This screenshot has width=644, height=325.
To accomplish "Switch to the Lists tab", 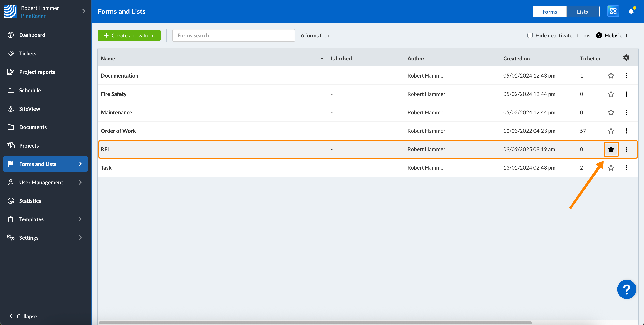I will tap(582, 12).
